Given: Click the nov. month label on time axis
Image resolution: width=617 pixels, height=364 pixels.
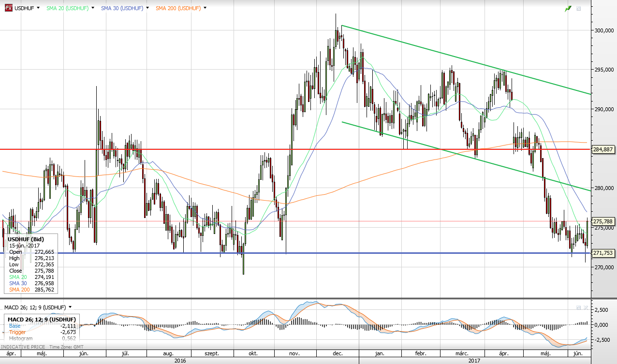Looking at the screenshot, I should pos(294,354).
